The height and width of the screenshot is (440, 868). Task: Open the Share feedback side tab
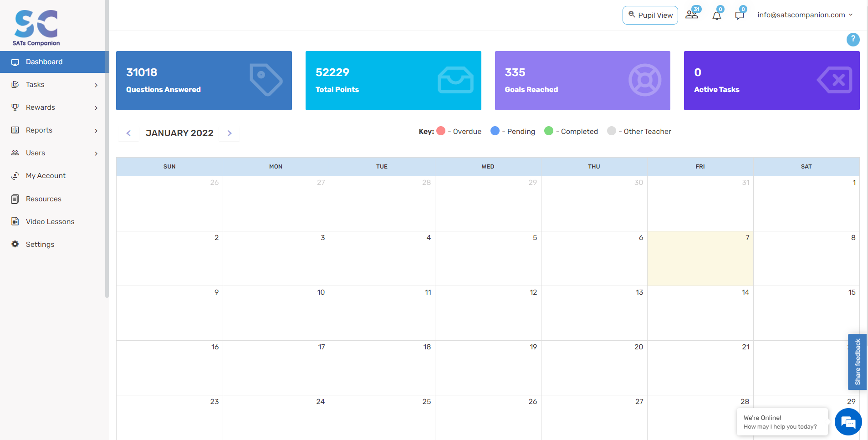[857, 362]
